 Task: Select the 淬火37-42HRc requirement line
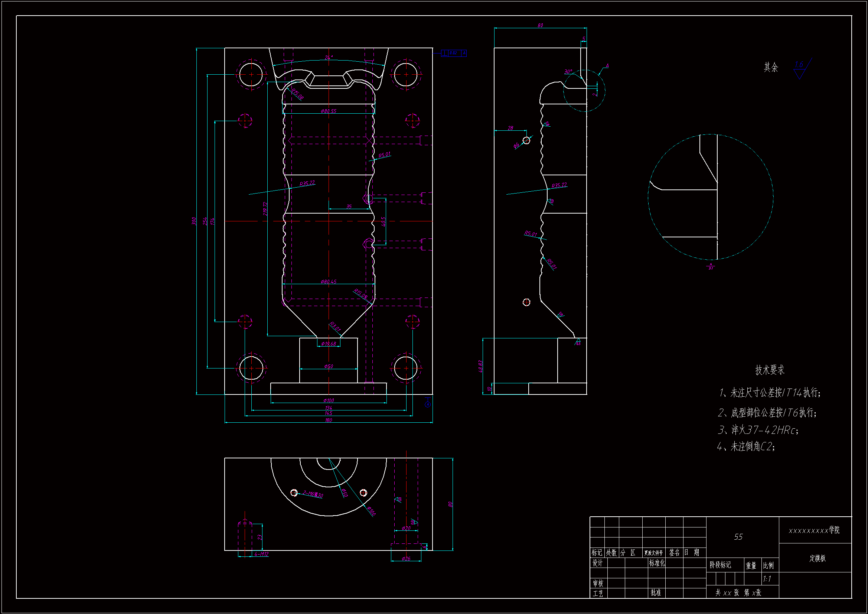point(758,430)
